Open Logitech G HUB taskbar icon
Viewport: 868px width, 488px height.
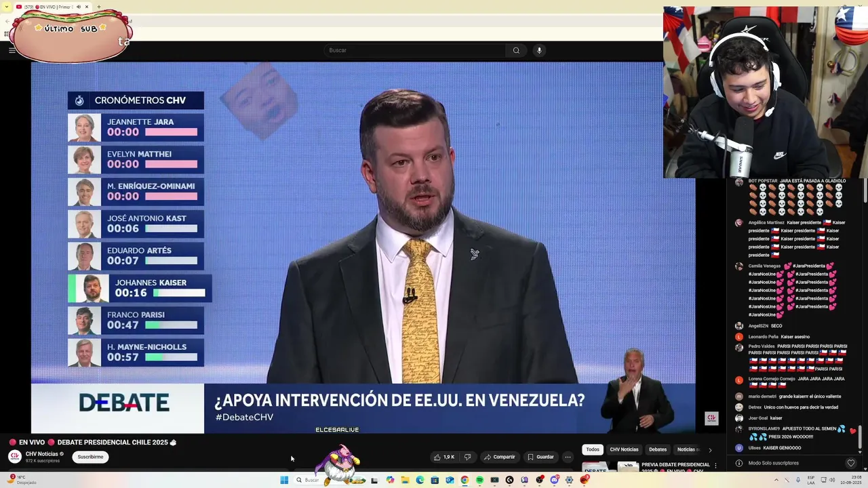tap(509, 480)
